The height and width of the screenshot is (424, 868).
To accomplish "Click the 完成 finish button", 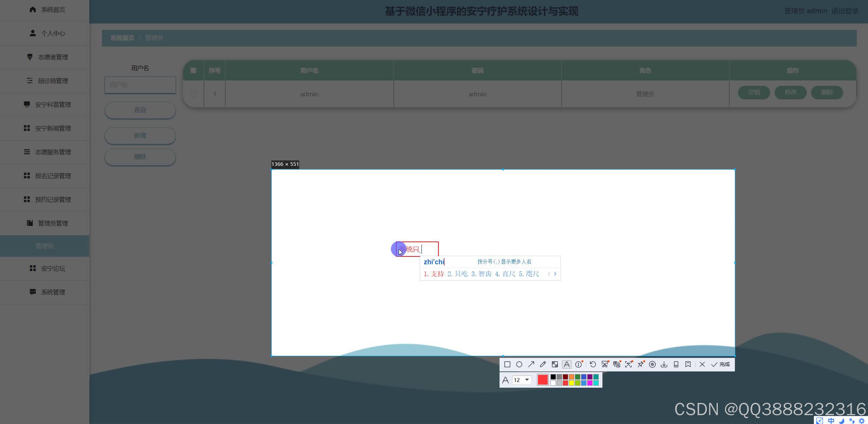I will 721,364.
